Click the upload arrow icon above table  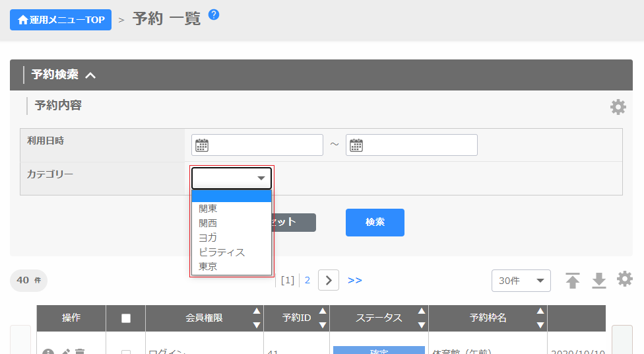click(x=573, y=281)
